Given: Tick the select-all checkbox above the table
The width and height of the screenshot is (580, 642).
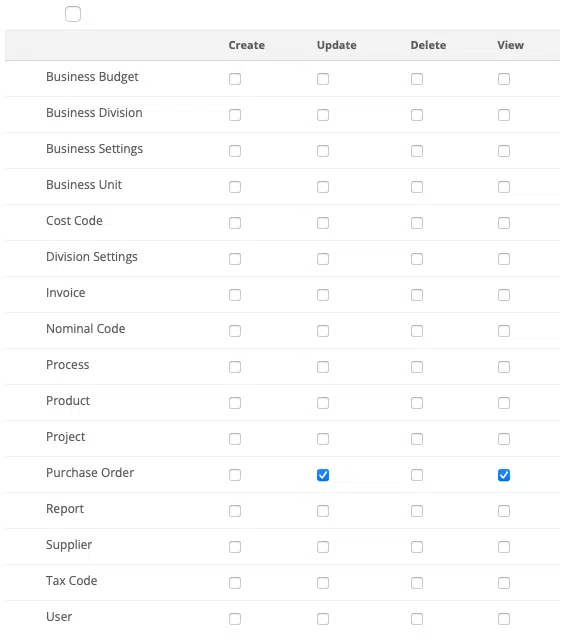Looking at the screenshot, I should pyautogui.click(x=73, y=14).
